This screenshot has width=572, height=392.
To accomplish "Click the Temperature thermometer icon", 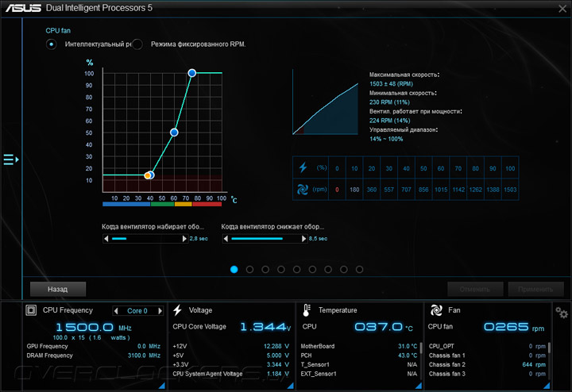I will tap(307, 310).
